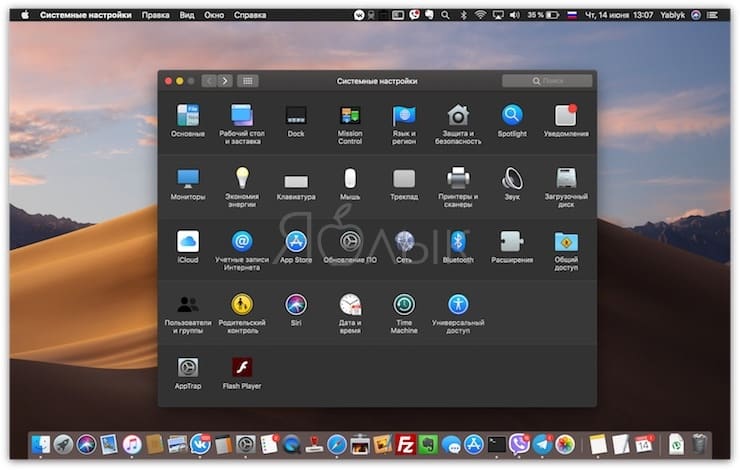
Task: Open the Wi-Fi status menu
Action: 480,15
